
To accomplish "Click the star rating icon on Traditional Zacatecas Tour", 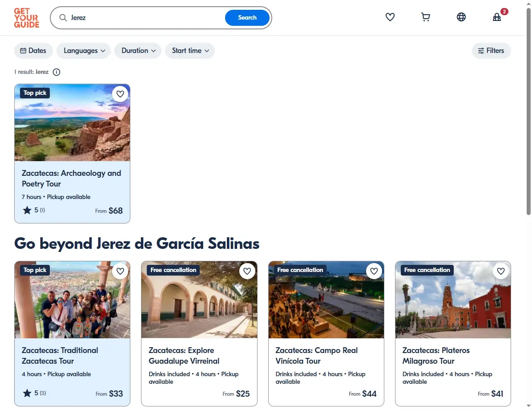I will tap(27, 393).
